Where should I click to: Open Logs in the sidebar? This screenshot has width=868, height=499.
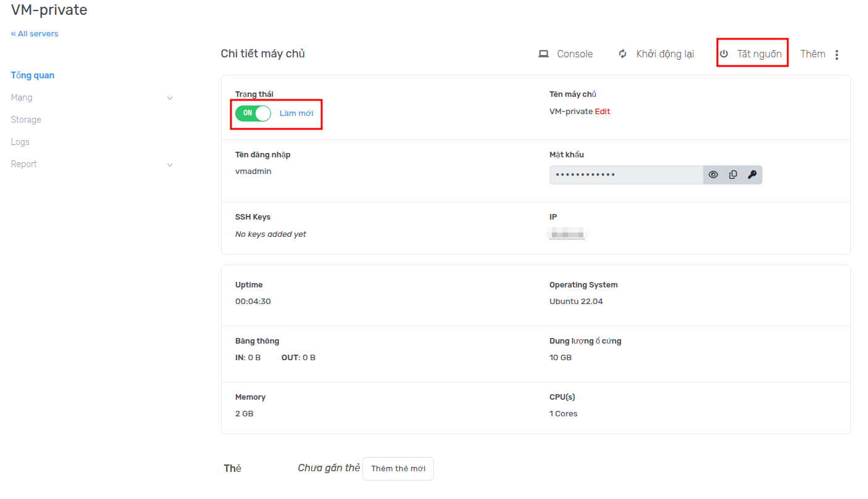click(x=20, y=142)
